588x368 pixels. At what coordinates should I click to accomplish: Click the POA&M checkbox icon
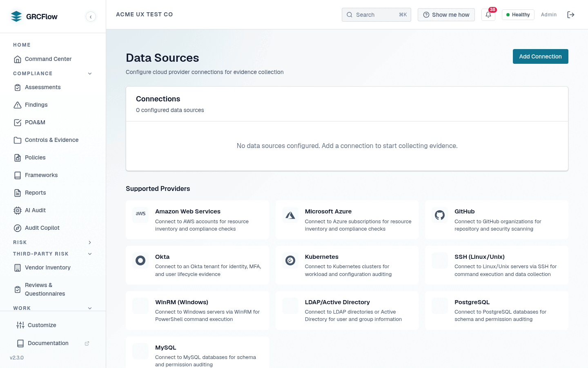point(18,123)
